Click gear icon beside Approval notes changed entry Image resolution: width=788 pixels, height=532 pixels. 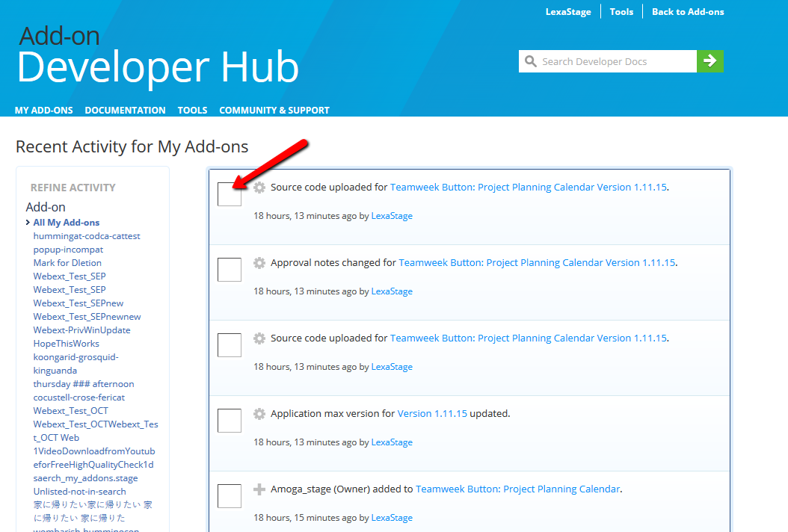tap(259, 263)
